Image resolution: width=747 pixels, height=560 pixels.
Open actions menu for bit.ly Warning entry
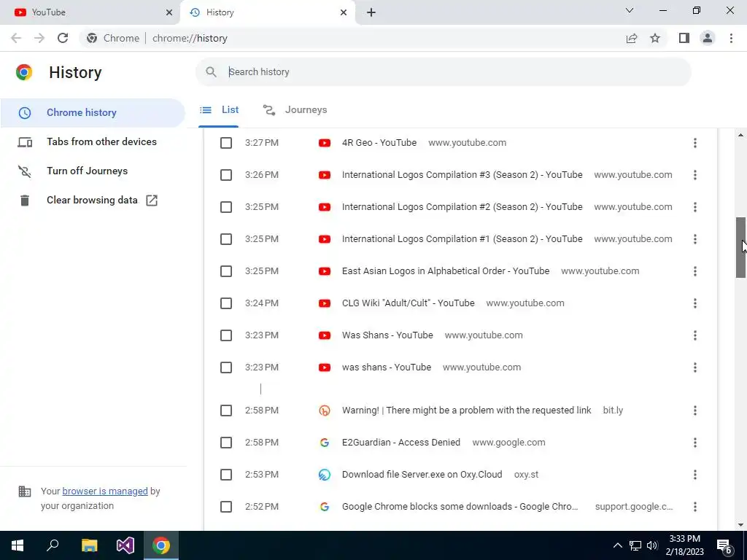(695, 411)
